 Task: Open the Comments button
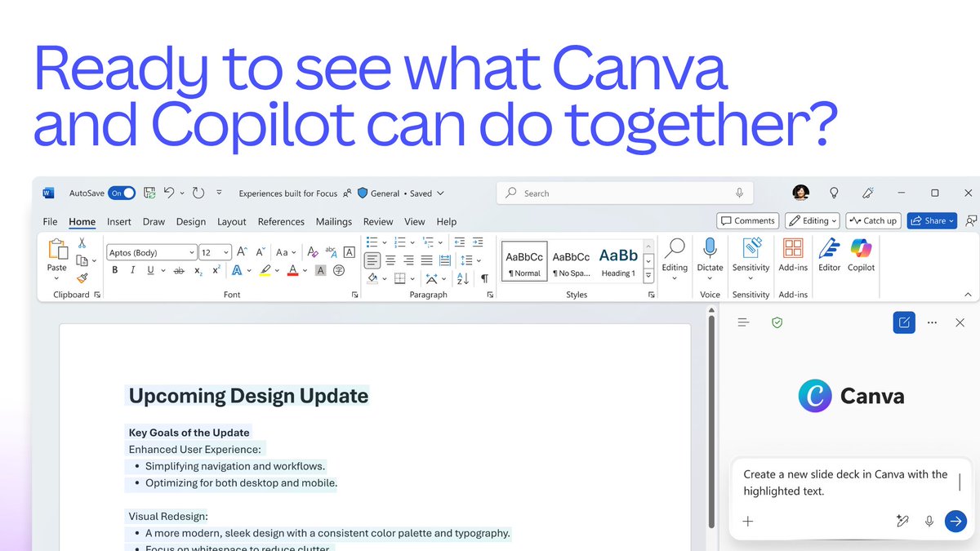pos(747,220)
